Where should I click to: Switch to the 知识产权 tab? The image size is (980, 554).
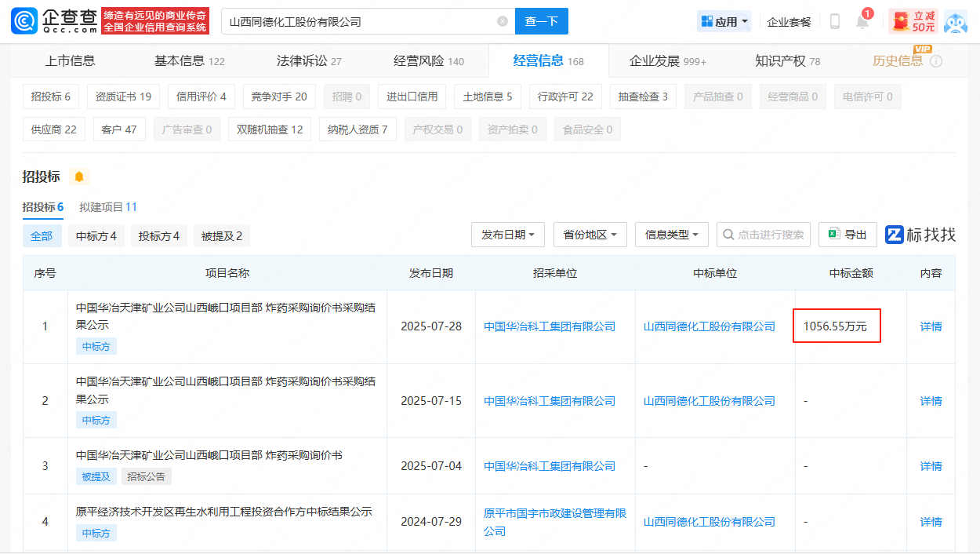[787, 60]
